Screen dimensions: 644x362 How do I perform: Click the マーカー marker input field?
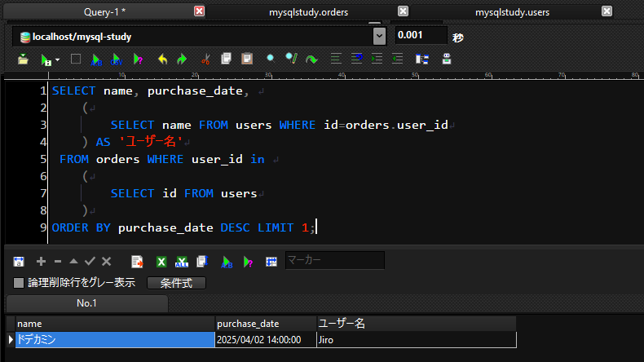point(335,260)
